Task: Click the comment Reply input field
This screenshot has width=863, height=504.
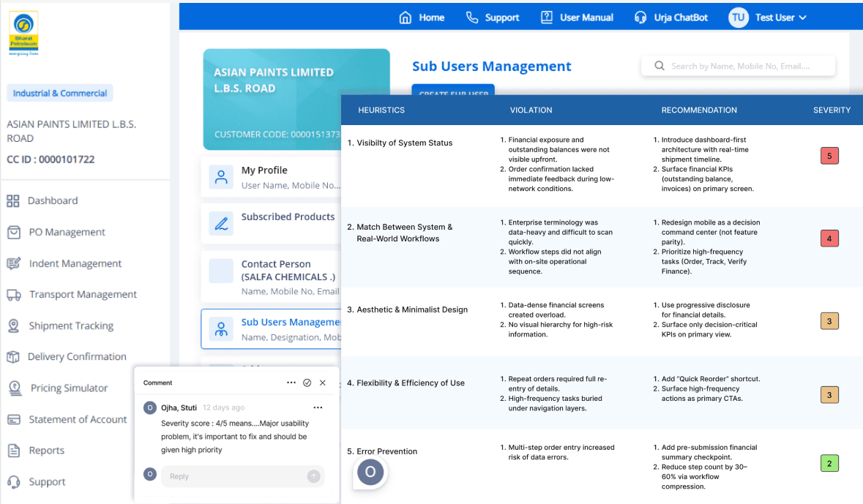Action: pyautogui.click(x=243, y=476)
